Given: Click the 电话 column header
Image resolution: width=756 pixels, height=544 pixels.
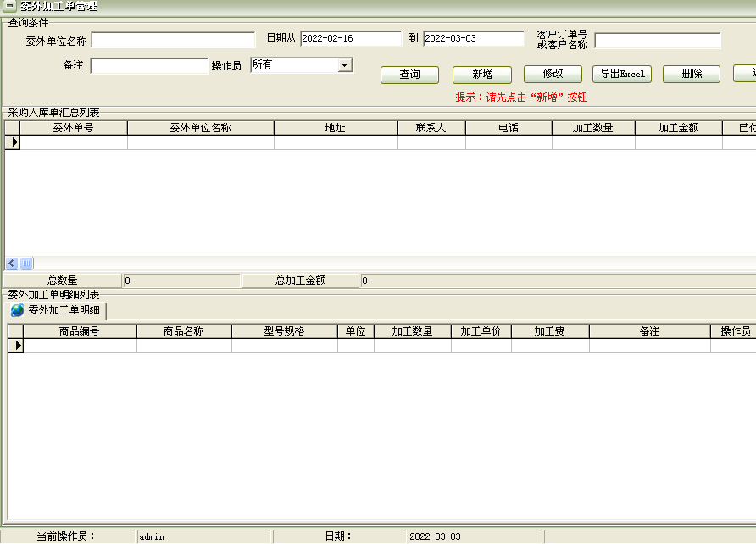Looking at the screenshot, I should [509, 128].
